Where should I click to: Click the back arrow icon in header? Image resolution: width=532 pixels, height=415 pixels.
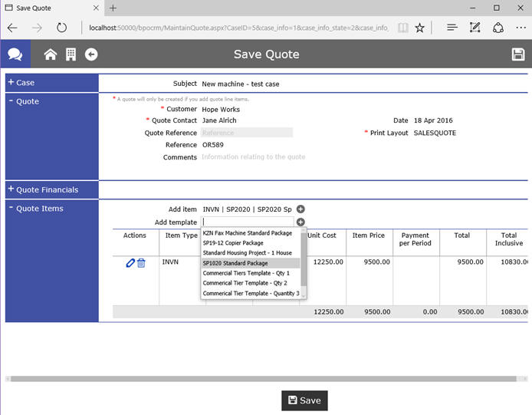[x=91, y=54]
